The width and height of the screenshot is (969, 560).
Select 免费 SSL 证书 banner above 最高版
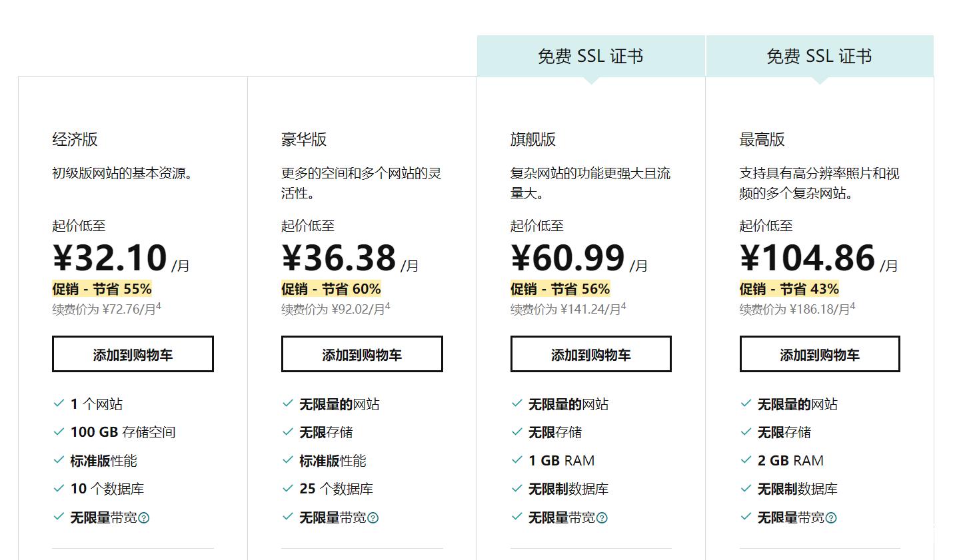(820, 57)
